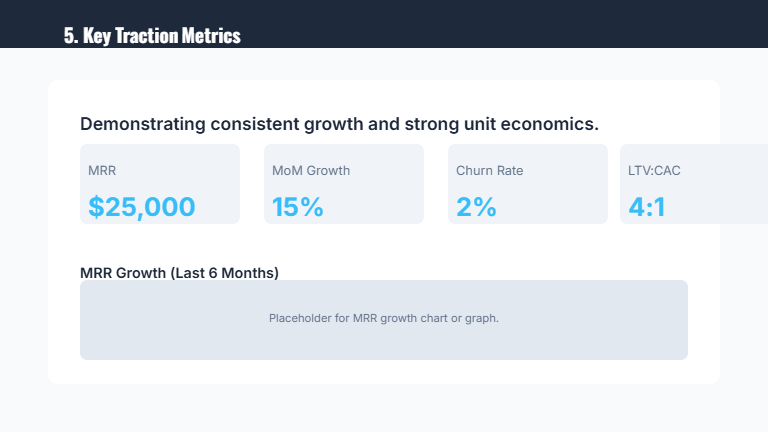Select the $25,000 MRR value
Image resolution: width=768 pixels, height=432 pixels.
point(141,207)
